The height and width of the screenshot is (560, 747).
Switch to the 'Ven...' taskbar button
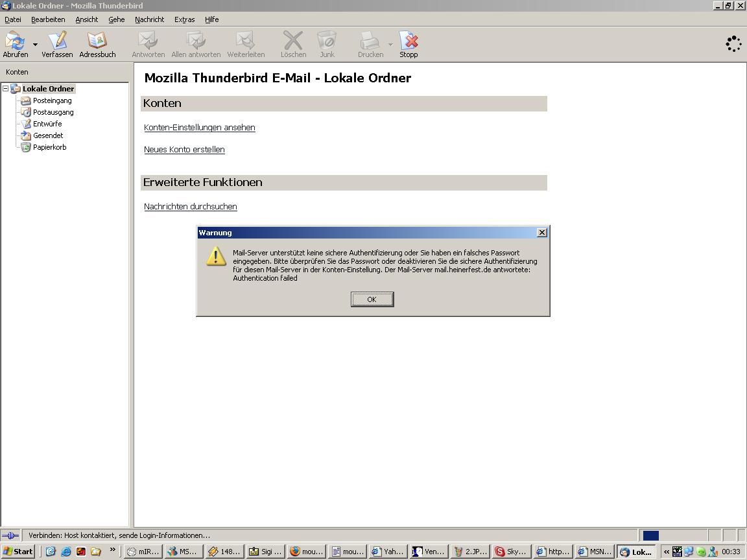(429, 552)
